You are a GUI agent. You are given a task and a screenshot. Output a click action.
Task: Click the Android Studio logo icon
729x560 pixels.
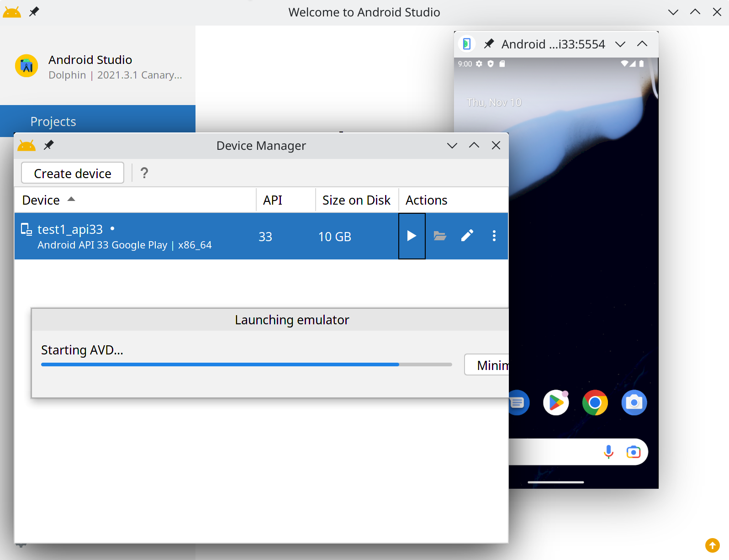click(26, 66)
